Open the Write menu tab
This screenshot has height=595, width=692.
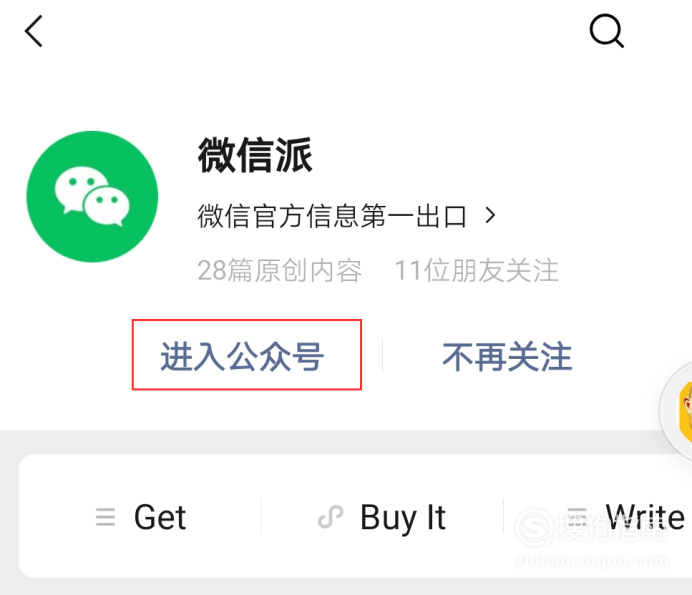645,516
